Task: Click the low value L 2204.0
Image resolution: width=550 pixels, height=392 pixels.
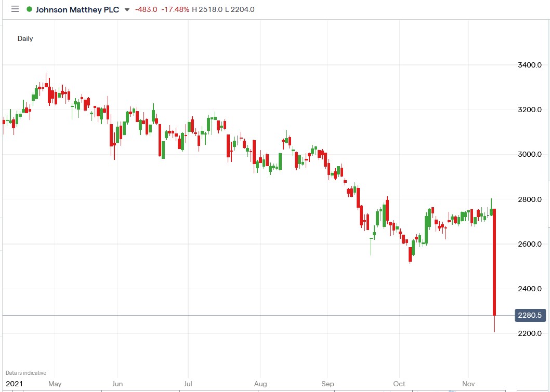Action: tap(239, 9)
